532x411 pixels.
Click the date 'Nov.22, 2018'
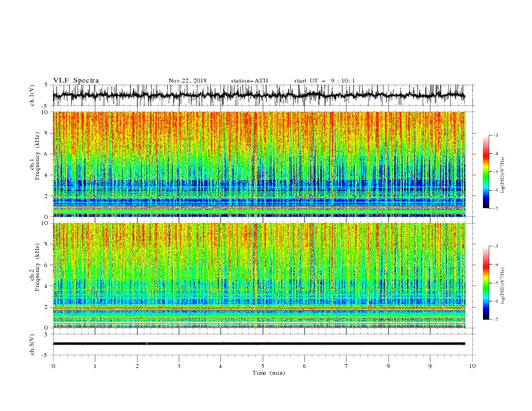tap(187, 81)
